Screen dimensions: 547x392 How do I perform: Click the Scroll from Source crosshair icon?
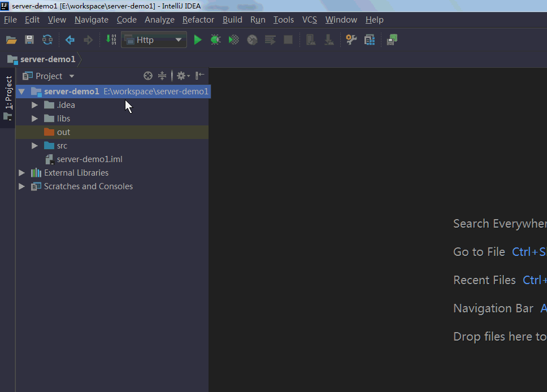point(148,76)
